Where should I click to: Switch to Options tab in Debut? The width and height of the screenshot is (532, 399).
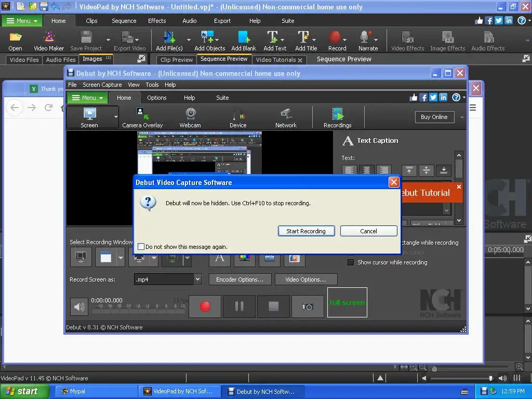click(x=157, y=98)
